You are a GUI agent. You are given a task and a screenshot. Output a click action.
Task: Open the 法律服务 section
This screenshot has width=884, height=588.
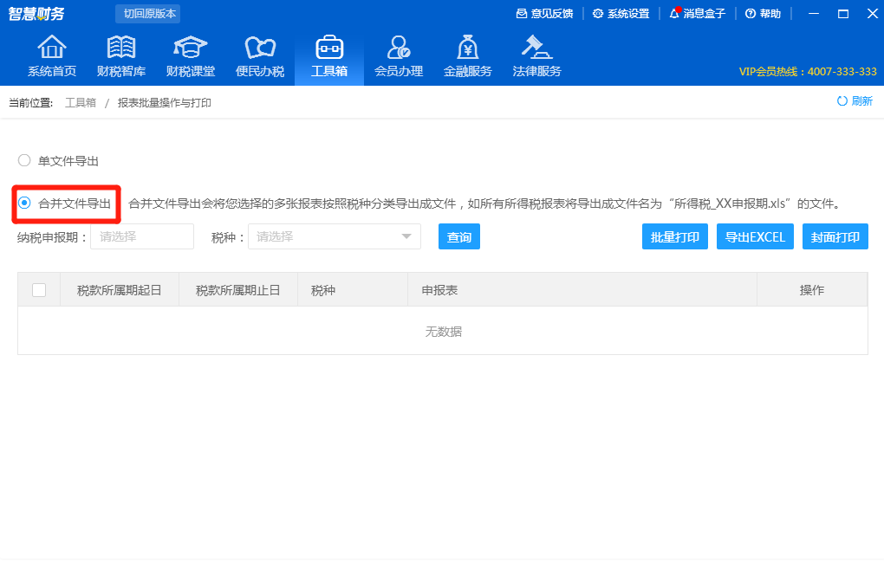coord(536,54)
